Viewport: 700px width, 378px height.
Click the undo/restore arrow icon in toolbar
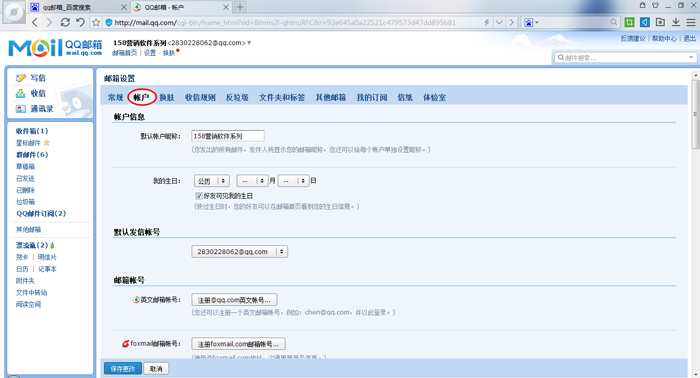click(x=80, y=22)
